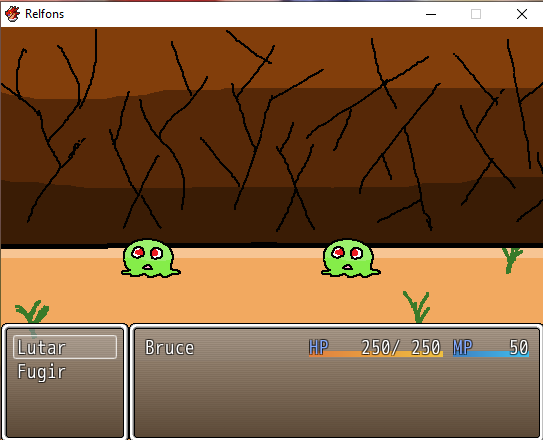Minimize the Relfons window

(431, 14)
